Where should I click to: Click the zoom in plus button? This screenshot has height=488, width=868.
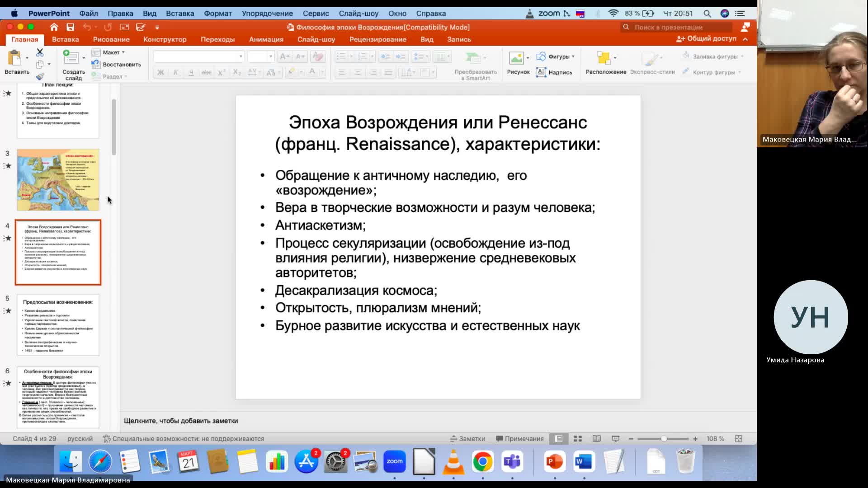coord(695,439)
